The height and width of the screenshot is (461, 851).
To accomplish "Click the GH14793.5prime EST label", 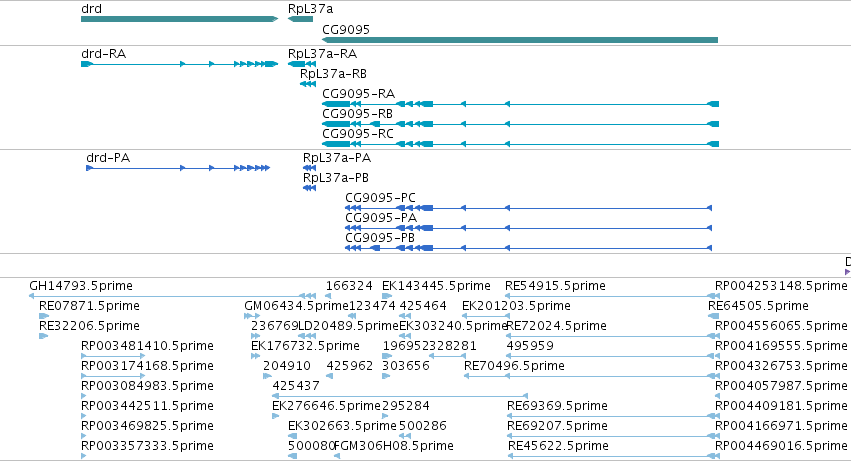I will [x=81, y=286].
